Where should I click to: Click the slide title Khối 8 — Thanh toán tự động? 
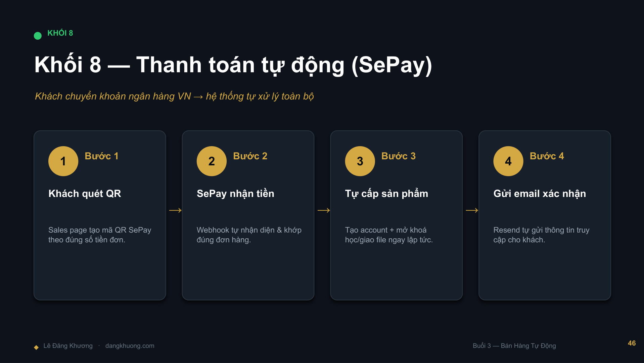pyautogui.click(x=233, y=65)
